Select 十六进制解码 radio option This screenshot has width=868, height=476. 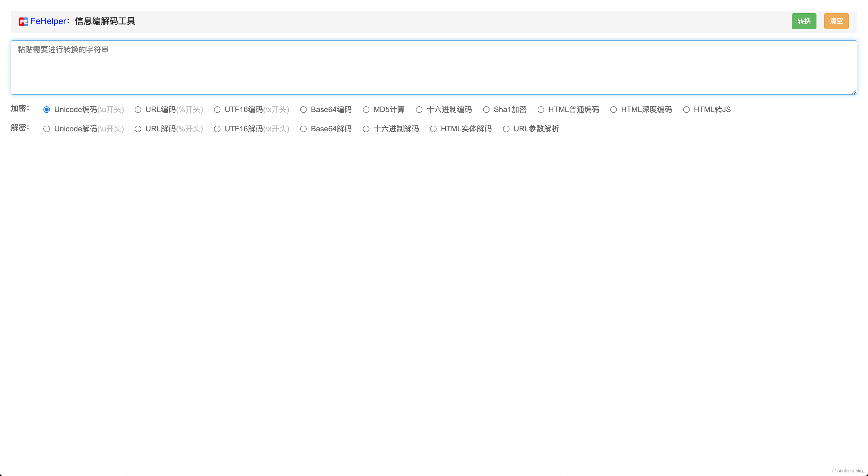point(366,129)
